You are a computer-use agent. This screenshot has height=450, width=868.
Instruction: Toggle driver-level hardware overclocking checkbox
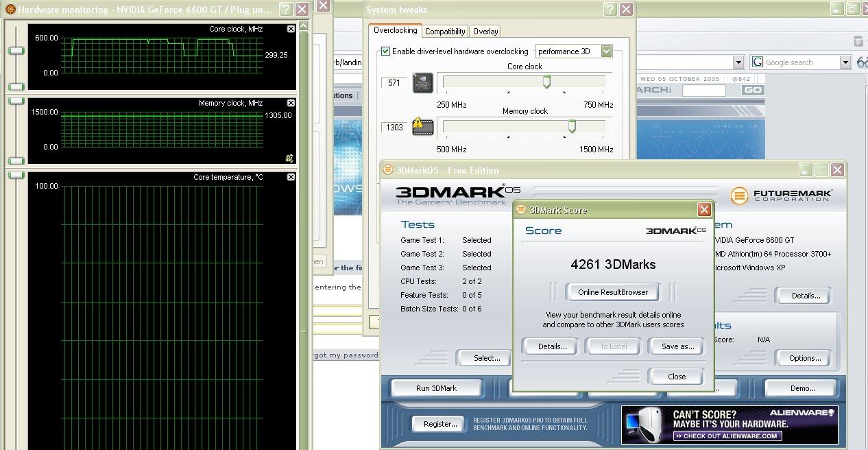385,51
